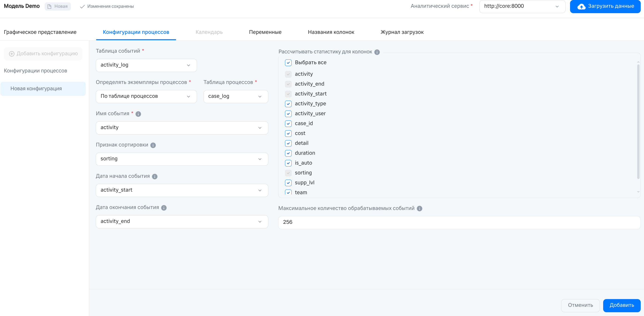Click info icon next to Дата начала события
This screenshot has height=316, width=644.
(155, 177)
